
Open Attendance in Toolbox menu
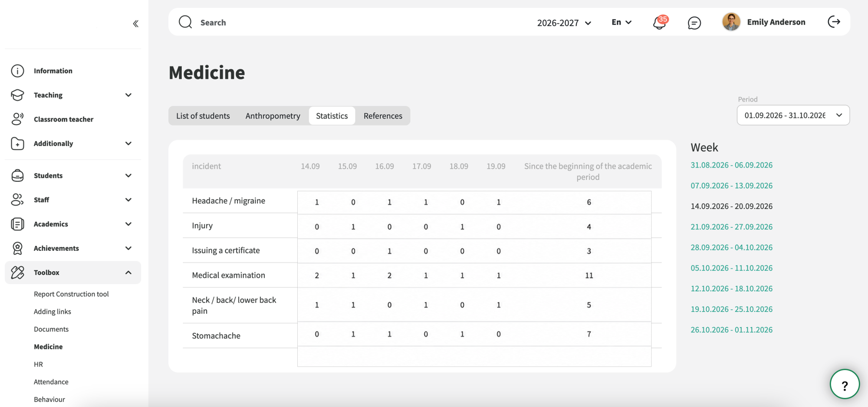pyautogui.click(x=51, y=382)
